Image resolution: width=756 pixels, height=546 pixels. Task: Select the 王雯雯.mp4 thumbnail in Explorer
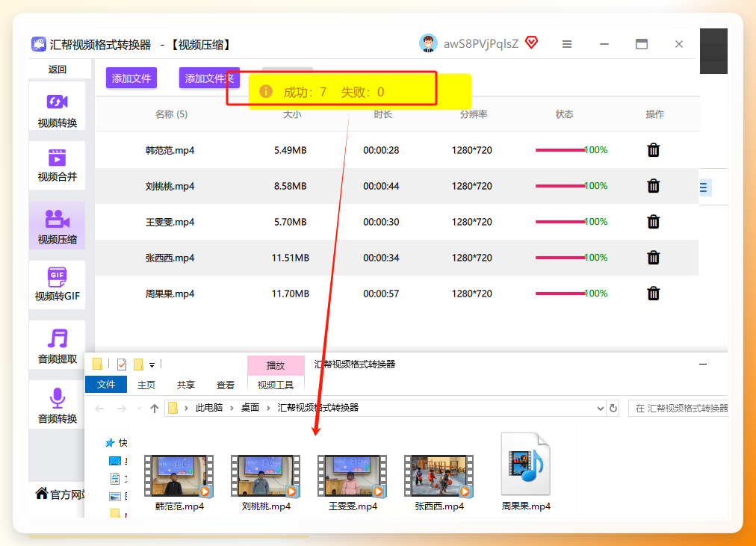coord(353,476)
